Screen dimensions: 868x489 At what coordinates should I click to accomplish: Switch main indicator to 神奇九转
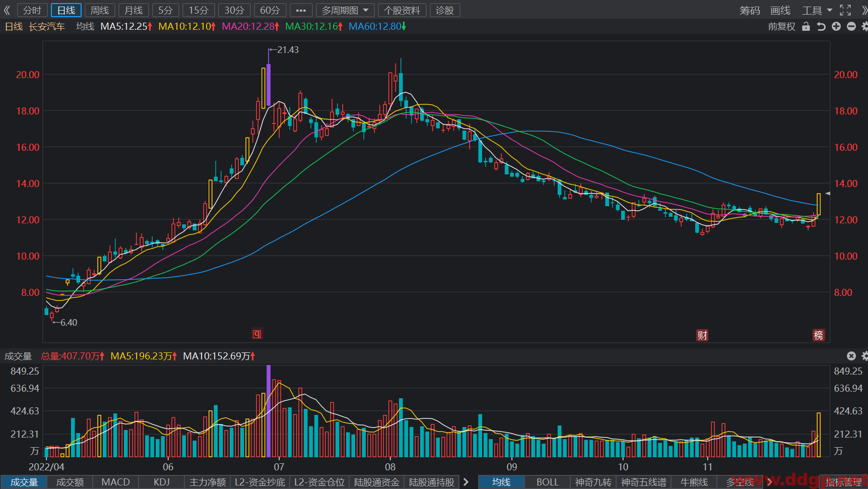tap(593, 482)
